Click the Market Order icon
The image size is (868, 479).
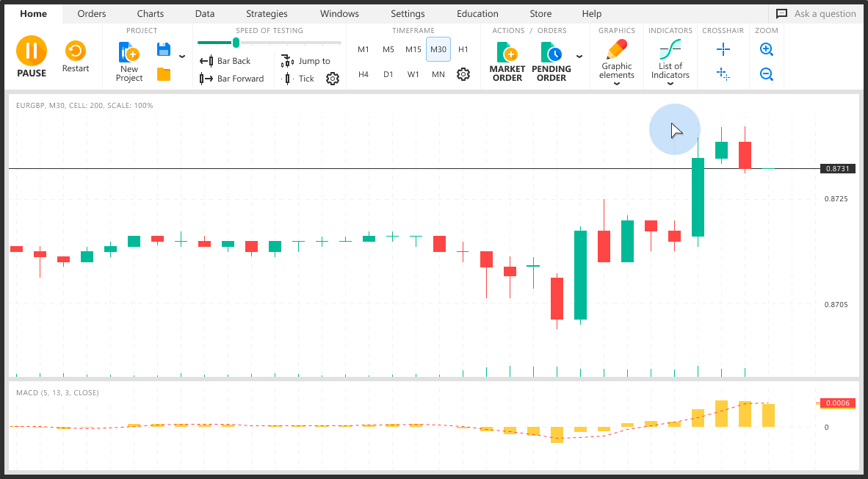click(507, 51)
